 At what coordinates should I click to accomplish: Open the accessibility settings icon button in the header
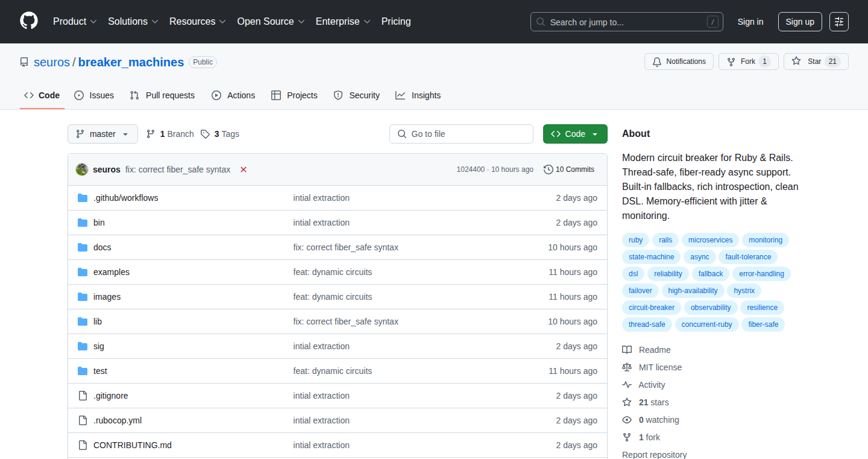point(838,22)
